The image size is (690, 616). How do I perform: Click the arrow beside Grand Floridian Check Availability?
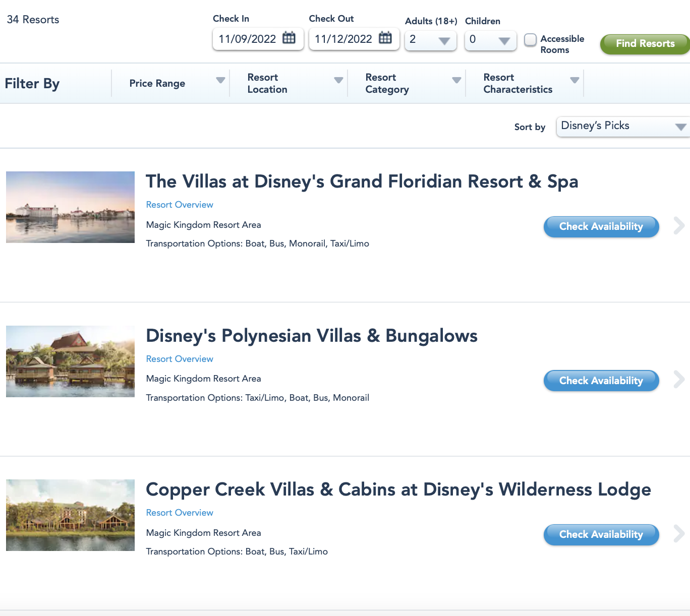[x=679, y=226]
